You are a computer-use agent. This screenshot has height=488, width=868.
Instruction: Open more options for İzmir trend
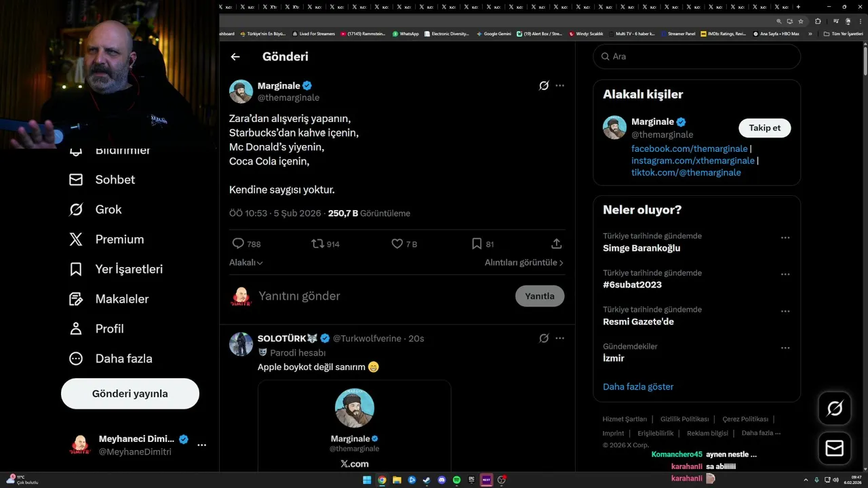click(785, 348)
